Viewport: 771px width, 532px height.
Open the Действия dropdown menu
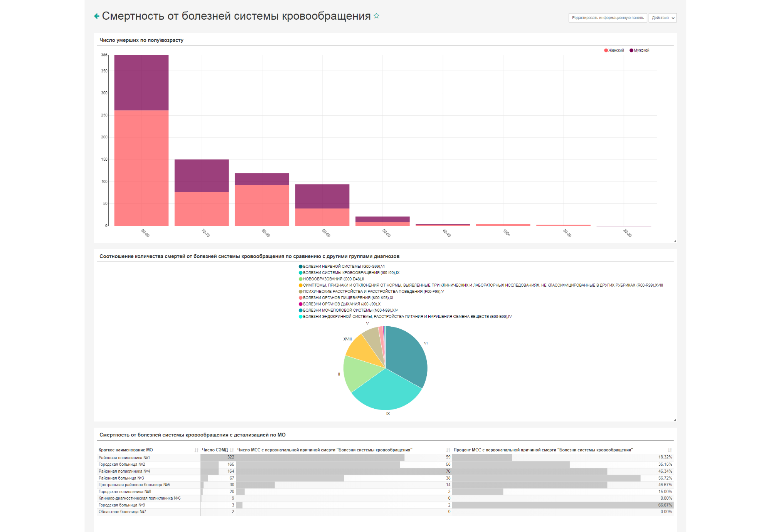(x=663, y=18)
